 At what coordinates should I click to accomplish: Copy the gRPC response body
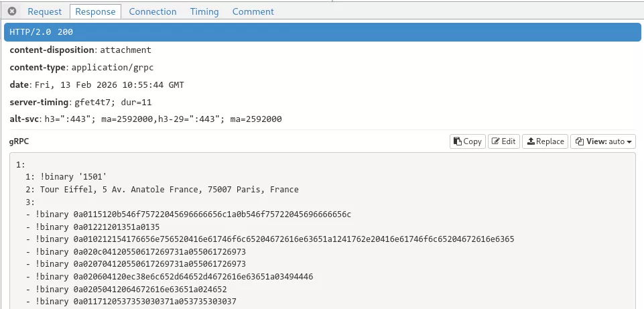(x=468, y=141)
